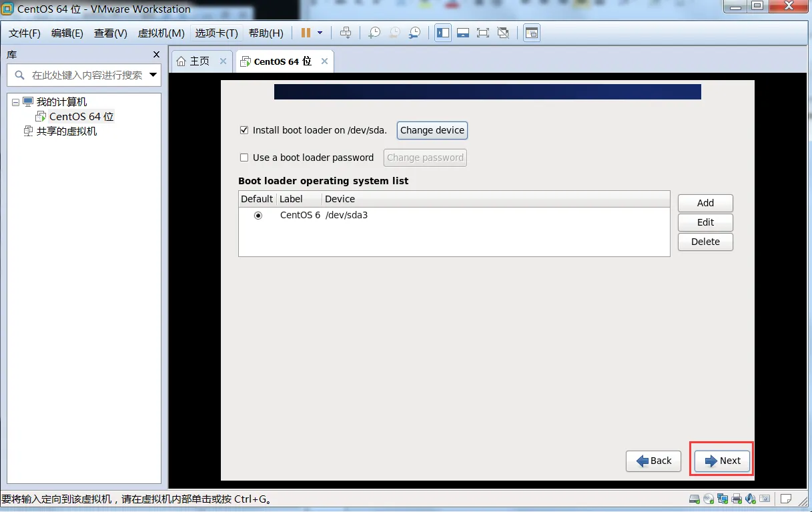The width and height of the screenshot is (812, 512).
Task: Click the /dev/sda3 device cell
Action: [x=346, y=215]
